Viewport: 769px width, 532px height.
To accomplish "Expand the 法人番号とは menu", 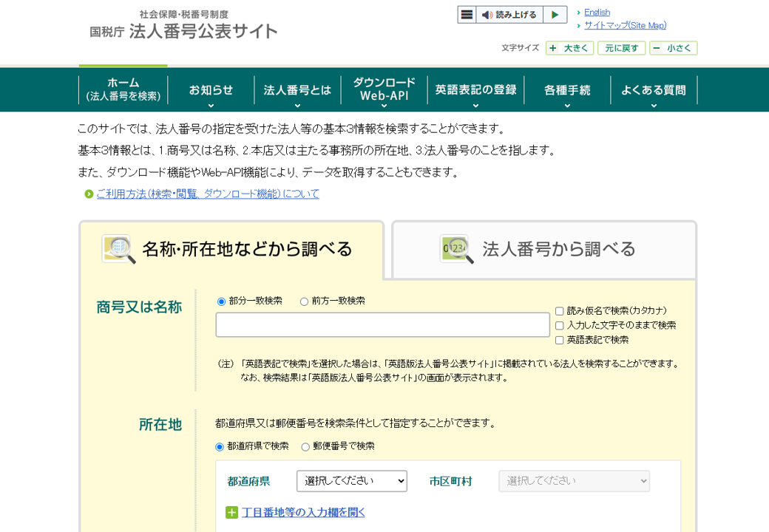I will [297, 90].
